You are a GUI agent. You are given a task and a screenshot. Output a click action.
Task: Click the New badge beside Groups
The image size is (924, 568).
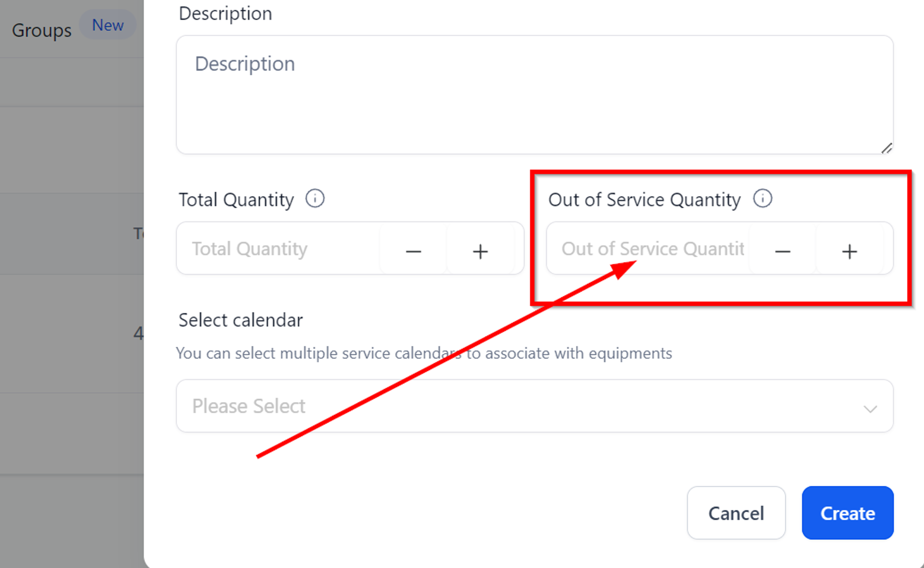pyautogui.click(x=108, y=25)
